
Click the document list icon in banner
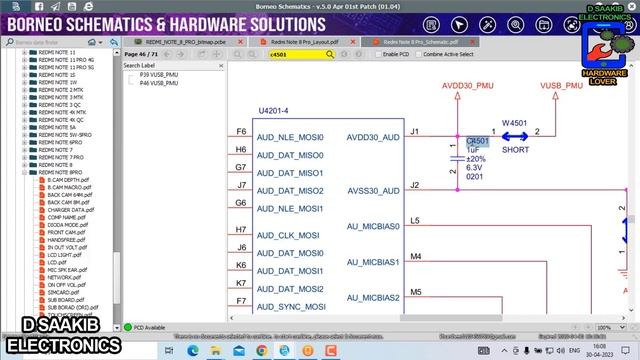click(x=431, y=25)
